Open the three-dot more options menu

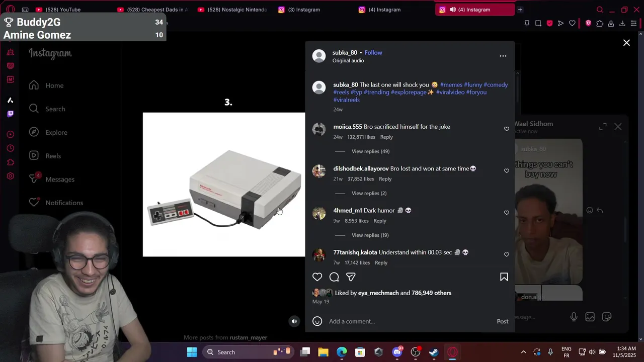(503, 56)
